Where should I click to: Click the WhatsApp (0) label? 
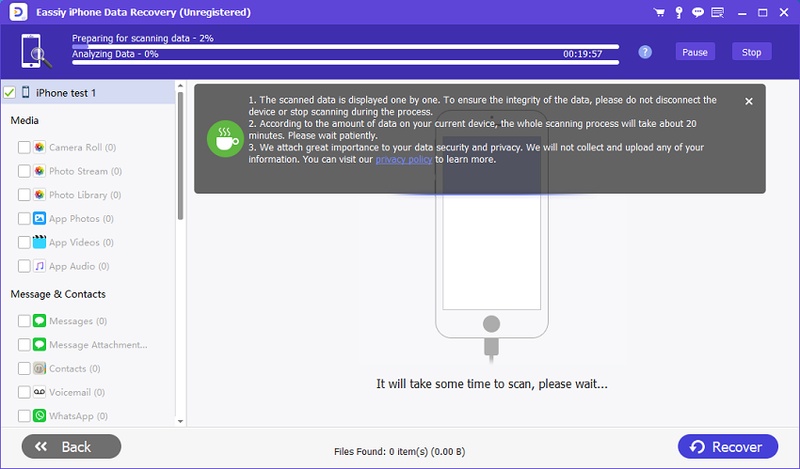click(x=79, y=416)
